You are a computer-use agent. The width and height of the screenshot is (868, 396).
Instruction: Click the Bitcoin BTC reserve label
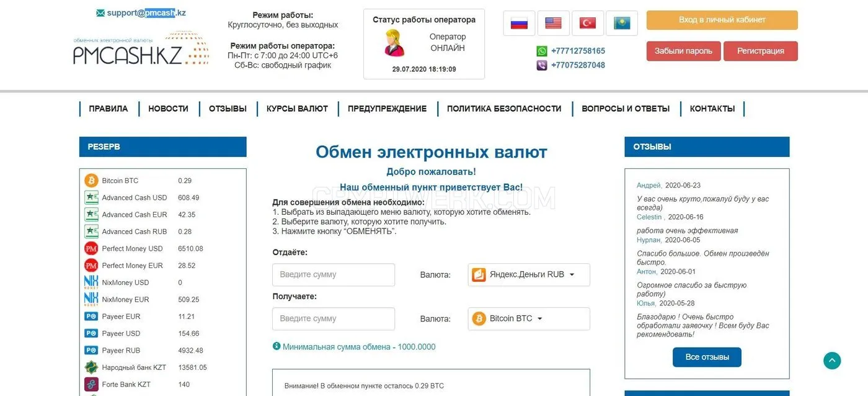[x=120, y=181]
